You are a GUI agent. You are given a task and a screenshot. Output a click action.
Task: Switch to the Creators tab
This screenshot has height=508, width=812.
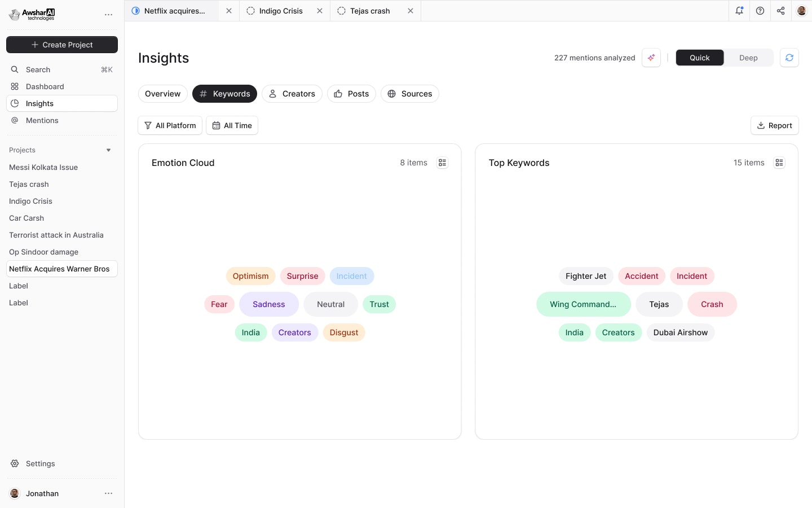pyautogui.click(x=292, y=94)
